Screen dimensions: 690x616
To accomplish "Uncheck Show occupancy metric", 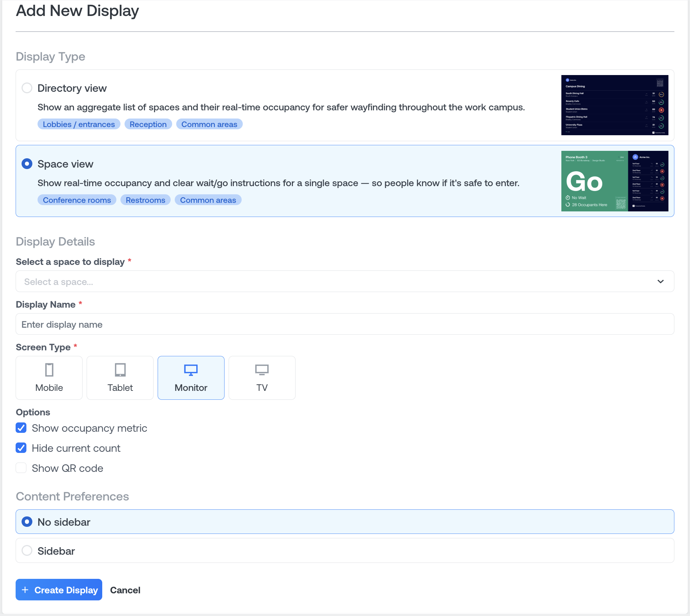I will tap(21, 428).
